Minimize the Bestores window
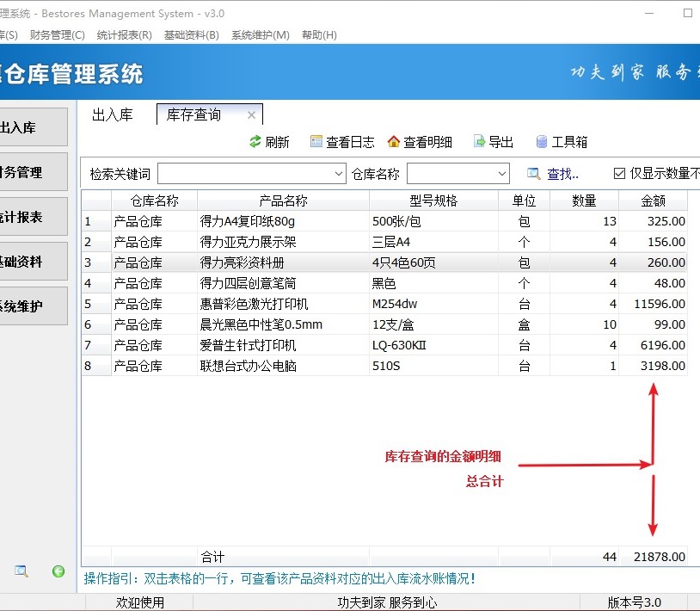 click(x=649, y=13)
